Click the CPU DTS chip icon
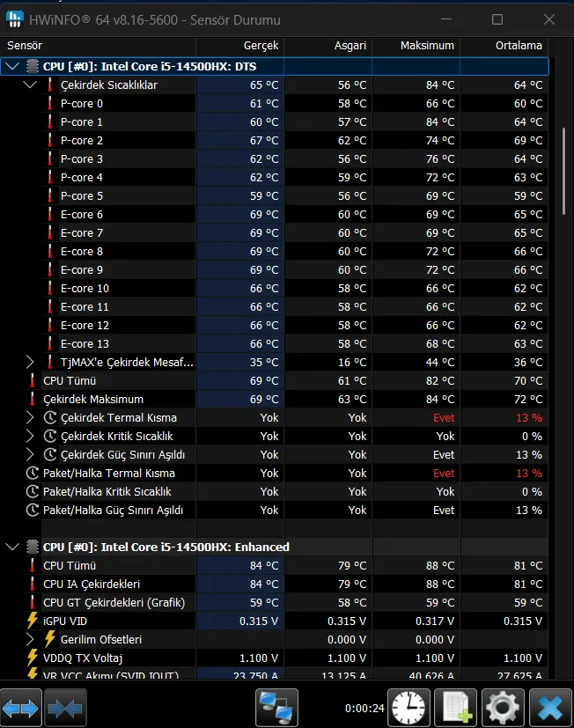574x728 pixels. point(32,66)
